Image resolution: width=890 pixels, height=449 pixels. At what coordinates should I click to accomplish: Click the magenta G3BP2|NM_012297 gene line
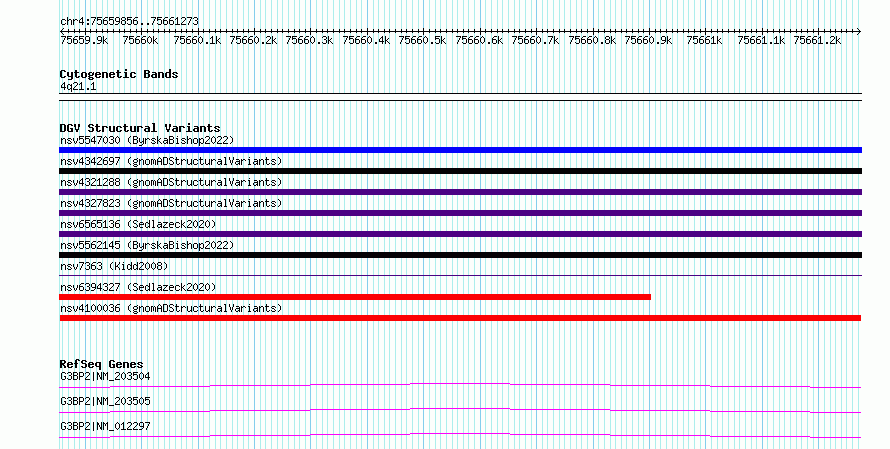[x=460, y=435]
